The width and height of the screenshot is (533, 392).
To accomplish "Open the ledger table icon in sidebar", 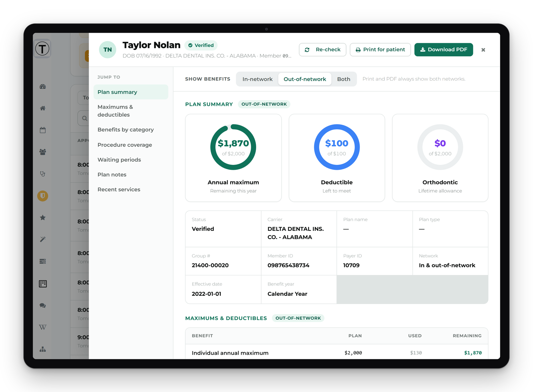I will (x=43, y=284).
